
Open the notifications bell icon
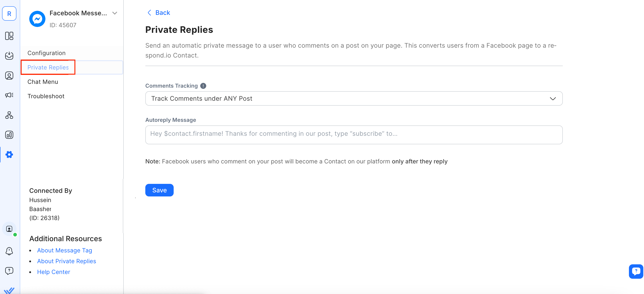point(9,251)
